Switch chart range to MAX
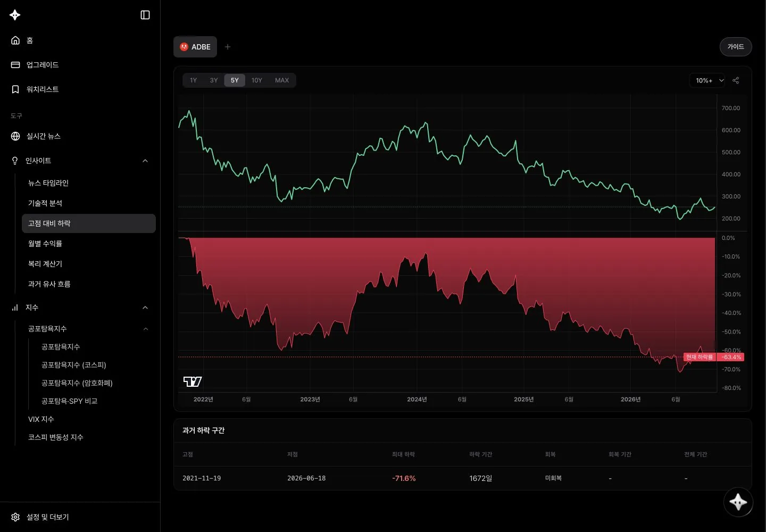 point(282,80)
